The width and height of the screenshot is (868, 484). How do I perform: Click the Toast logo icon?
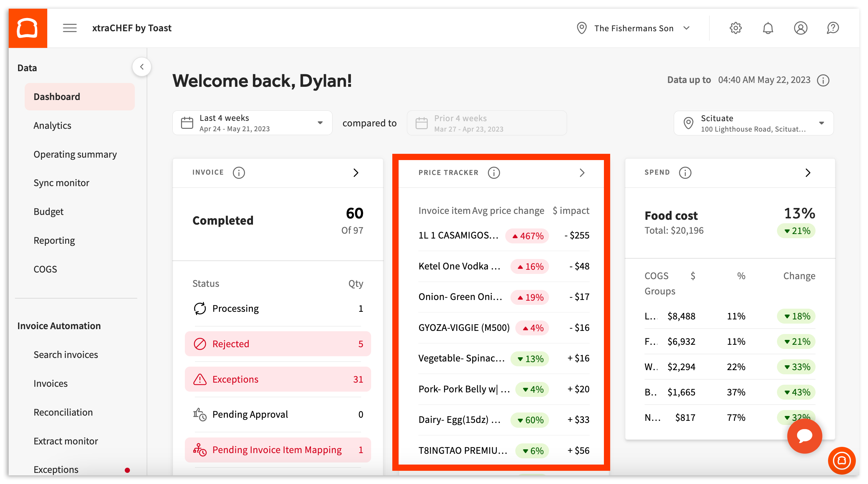point(27,28)
